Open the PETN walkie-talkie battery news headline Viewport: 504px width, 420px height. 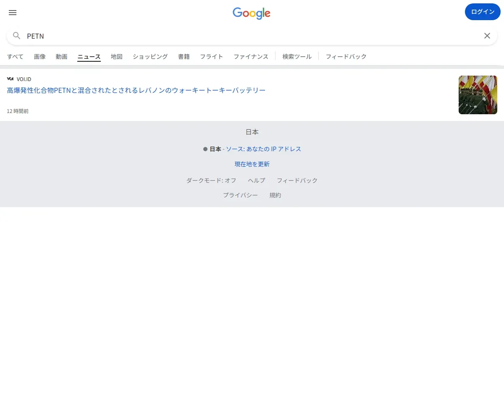tap(136, 90)
